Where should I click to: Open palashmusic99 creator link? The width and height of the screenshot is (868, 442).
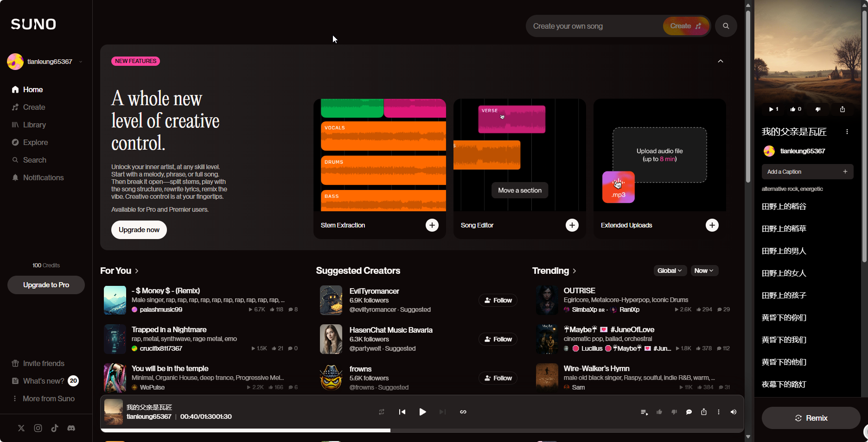pyautogui.click(x=161, y=309)
